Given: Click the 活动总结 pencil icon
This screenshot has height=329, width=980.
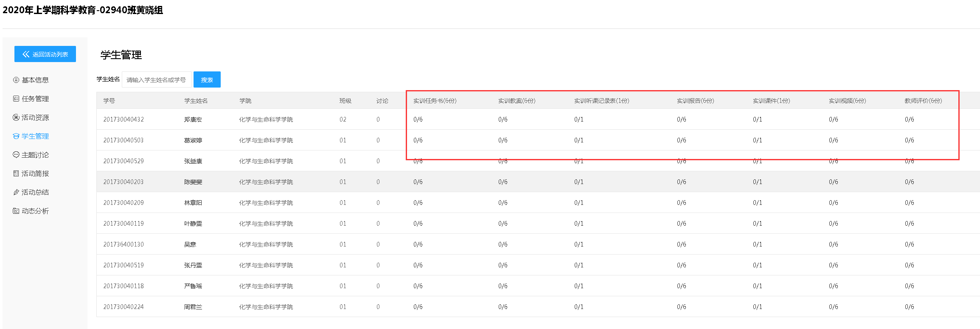Looking at the screenshot, I should [16, 192].
